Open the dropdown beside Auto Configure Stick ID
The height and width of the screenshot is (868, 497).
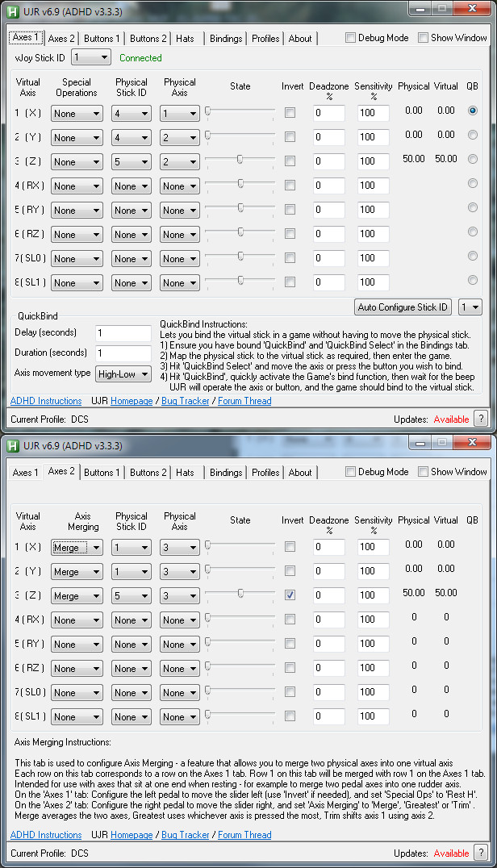pyautogui.click(x=470, y=307)
